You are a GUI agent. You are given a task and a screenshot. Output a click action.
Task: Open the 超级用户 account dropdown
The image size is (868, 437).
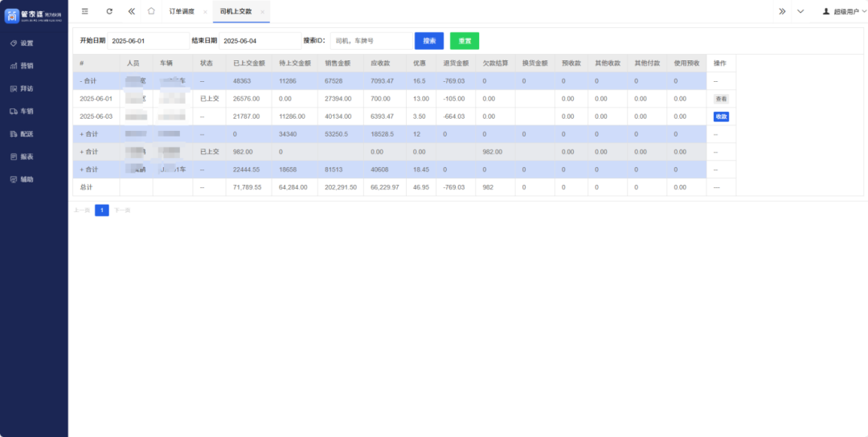point(842,11)
